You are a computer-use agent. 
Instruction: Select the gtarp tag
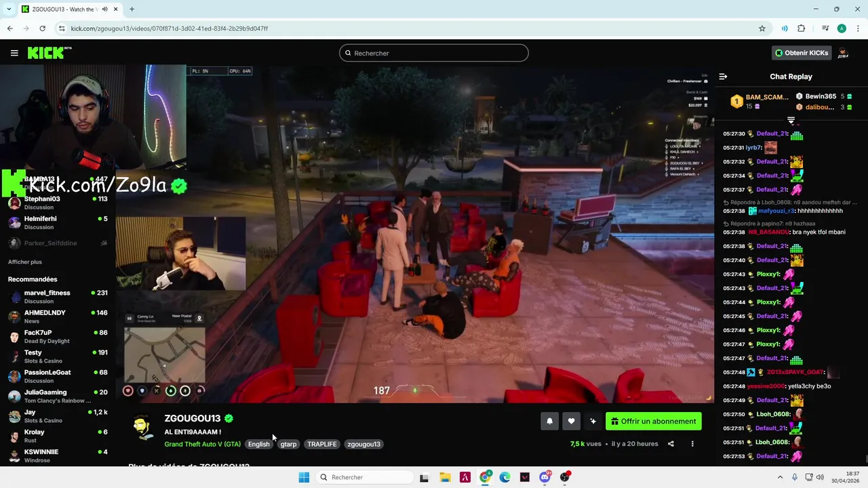288,444
